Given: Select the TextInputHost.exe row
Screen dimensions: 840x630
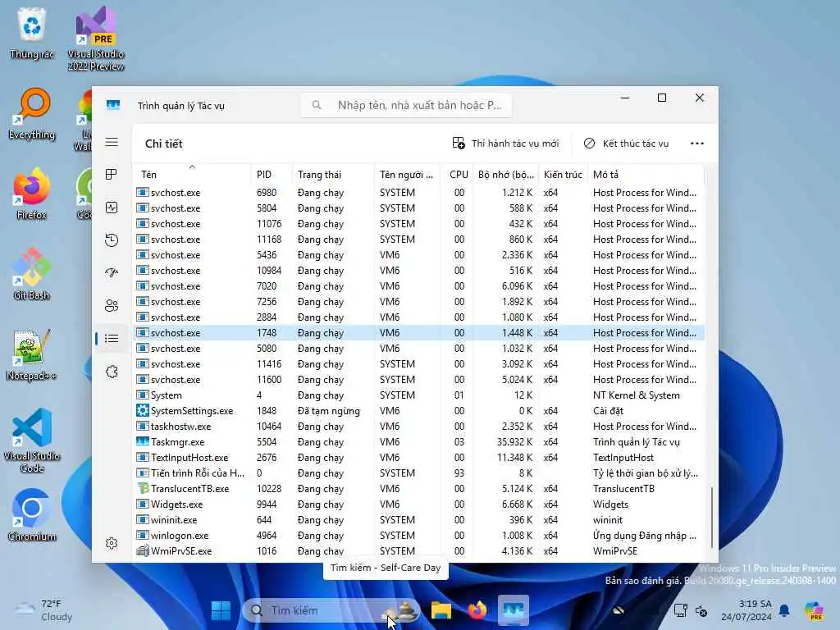Looking at the screenshot, I should (x=418, y=458).
